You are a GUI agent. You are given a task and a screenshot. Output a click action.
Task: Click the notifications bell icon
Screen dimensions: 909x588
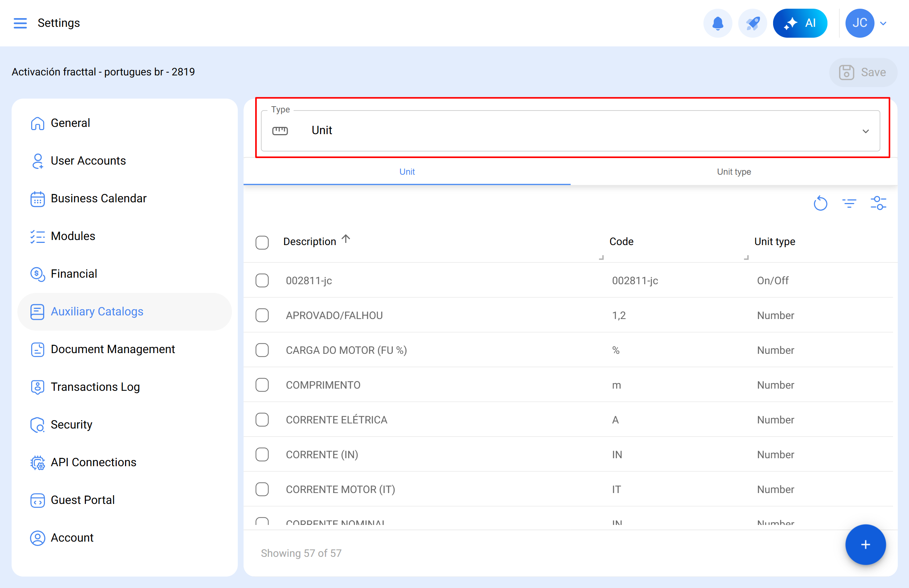(x=717, y=23)
